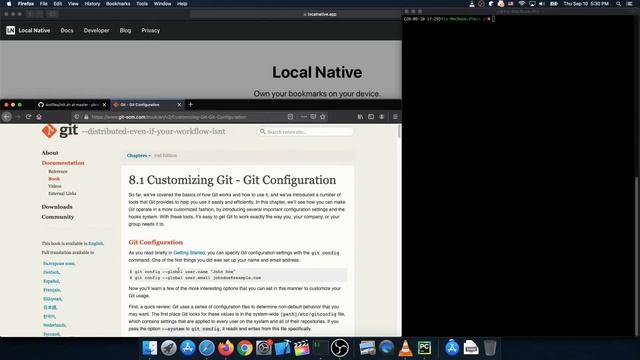The height and width of the screenshot is (360, 640).
Task: Click the git page vertical scrollbar
Action: 399,132
